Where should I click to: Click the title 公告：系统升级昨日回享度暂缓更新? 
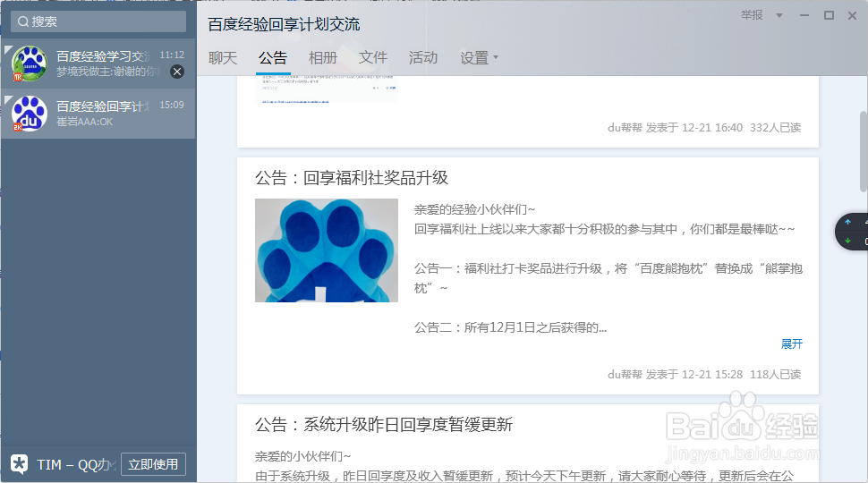point(384,425)
